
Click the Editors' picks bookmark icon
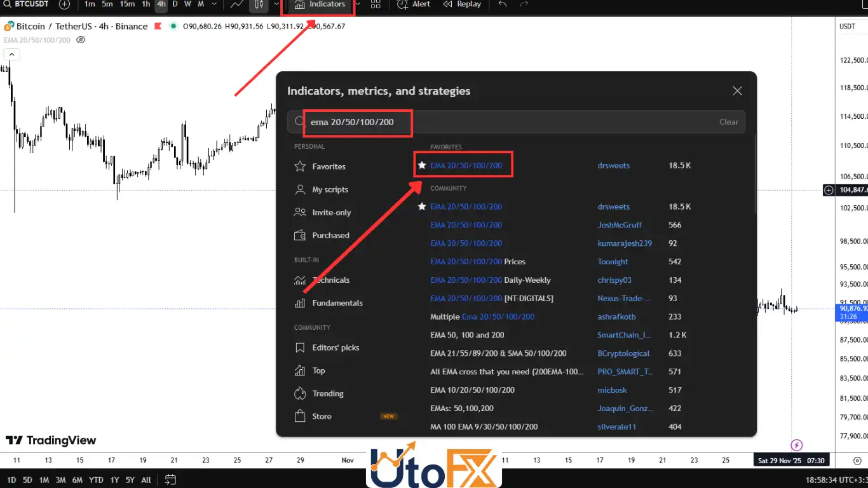pyautogui.click(x=300, y=348)
